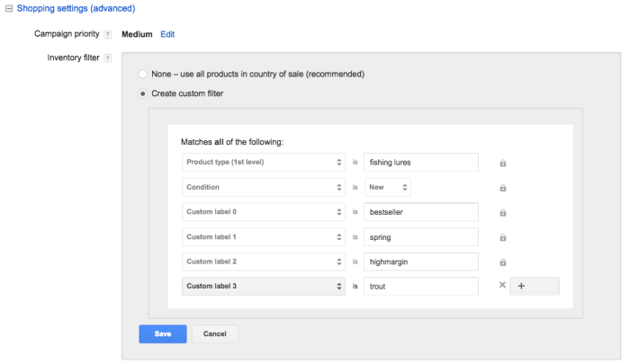Open Shopping settings (advanced) heading link
The width and height of the screenshot is (630, 364).
[x=76, y=8]
